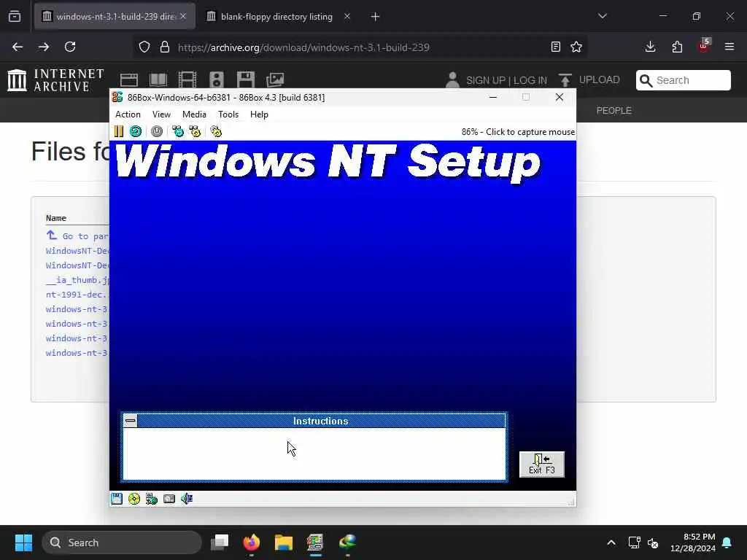
Task: Reload the current page
Action: point(70,47)
